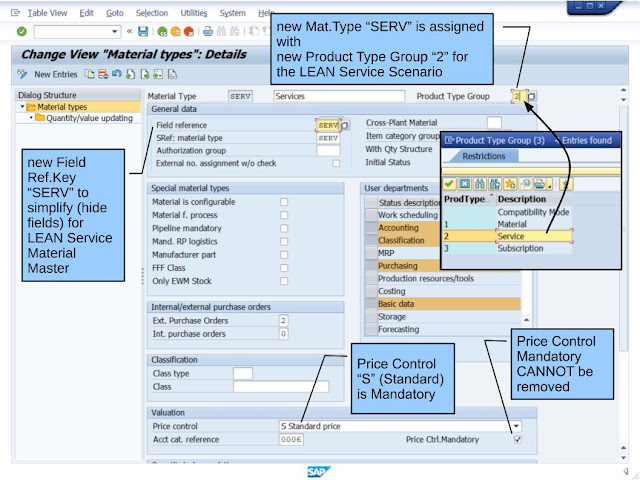Open the Table View menu
640x480 pixels.
(47, 13)
